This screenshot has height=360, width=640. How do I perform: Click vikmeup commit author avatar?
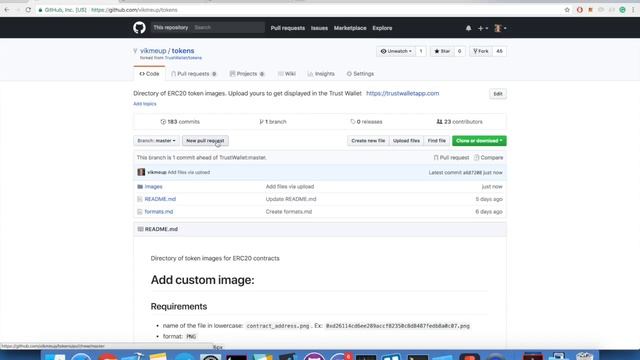[x=141, y=172]
